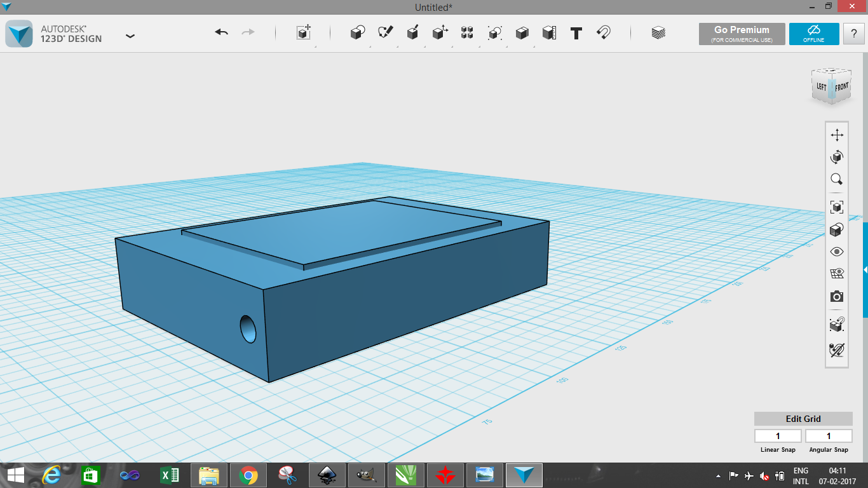The image size is (868, 488).
Task: Click the LEFT face of view cube
Action: click(821, 87)
